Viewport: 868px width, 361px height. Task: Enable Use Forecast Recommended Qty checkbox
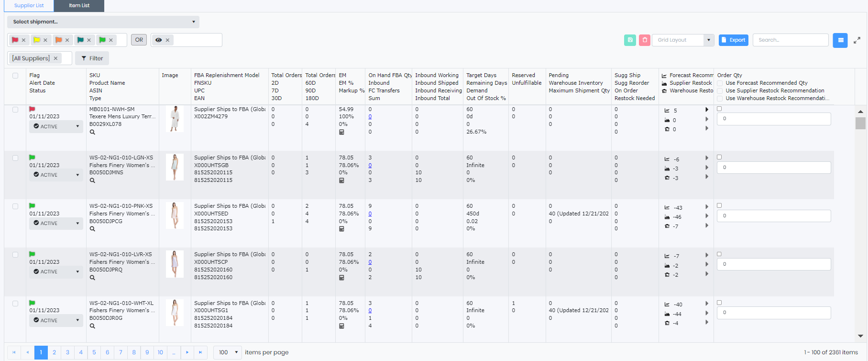click(x=720, y=83)
